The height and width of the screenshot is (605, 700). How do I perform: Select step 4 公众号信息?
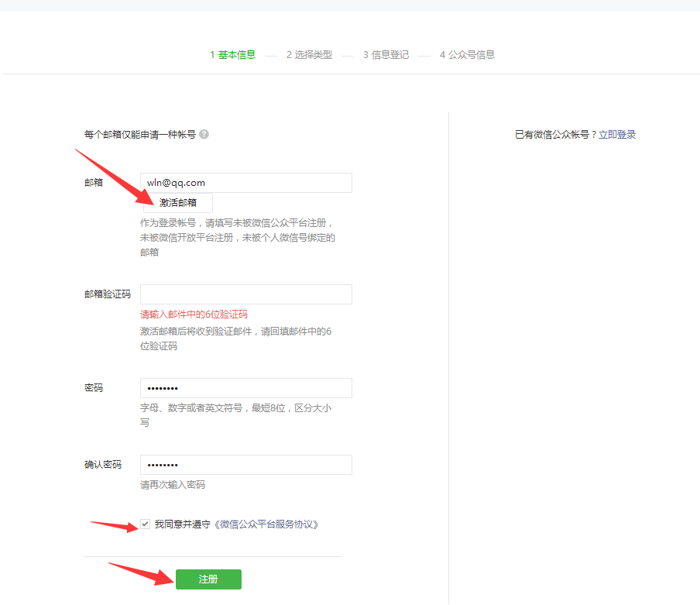coord(467,55)
